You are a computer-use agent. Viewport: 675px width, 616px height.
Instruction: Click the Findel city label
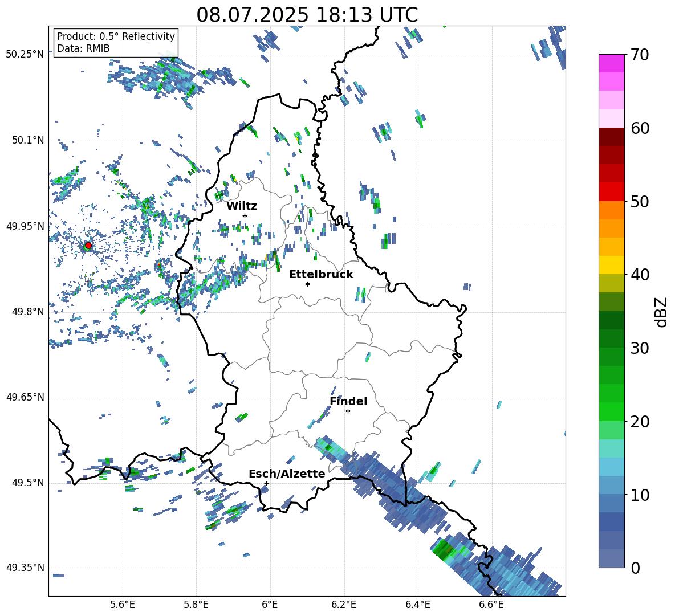(x=348, y=401)
